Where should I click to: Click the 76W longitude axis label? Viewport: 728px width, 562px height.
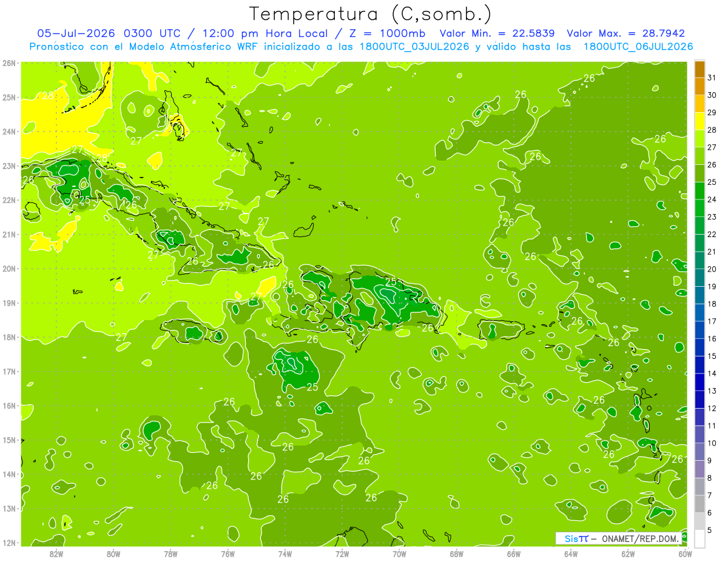(228, 554)
